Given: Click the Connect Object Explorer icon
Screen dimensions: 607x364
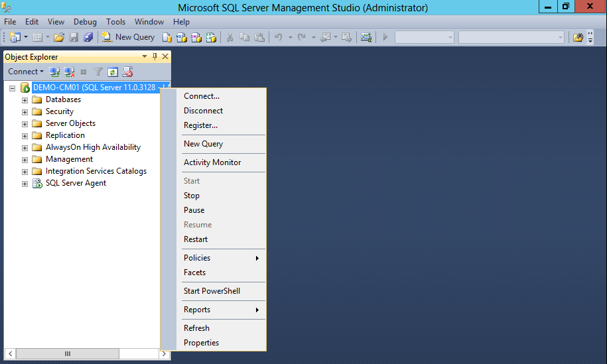Looking at the screenshot, I should [55, 72].
